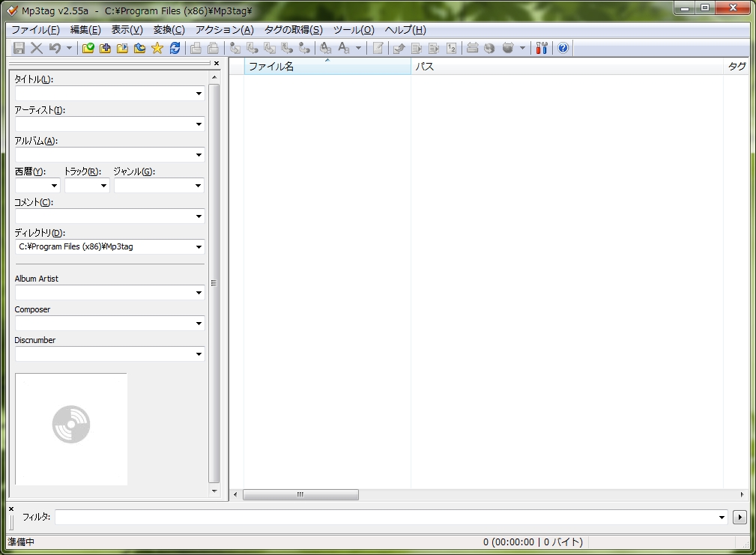This screenshot has height=555, width=756.
Task: Click the Actions icon with double A
Action: [325, 48]
